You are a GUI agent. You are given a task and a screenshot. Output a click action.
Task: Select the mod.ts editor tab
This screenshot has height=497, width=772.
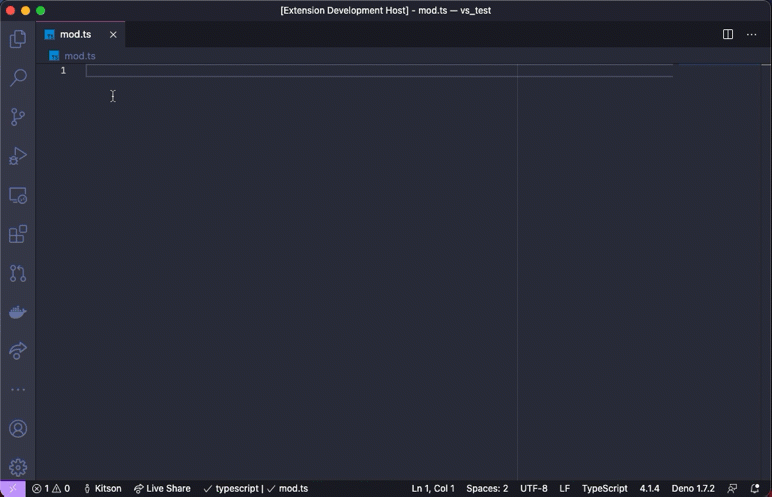click(81, 34)
